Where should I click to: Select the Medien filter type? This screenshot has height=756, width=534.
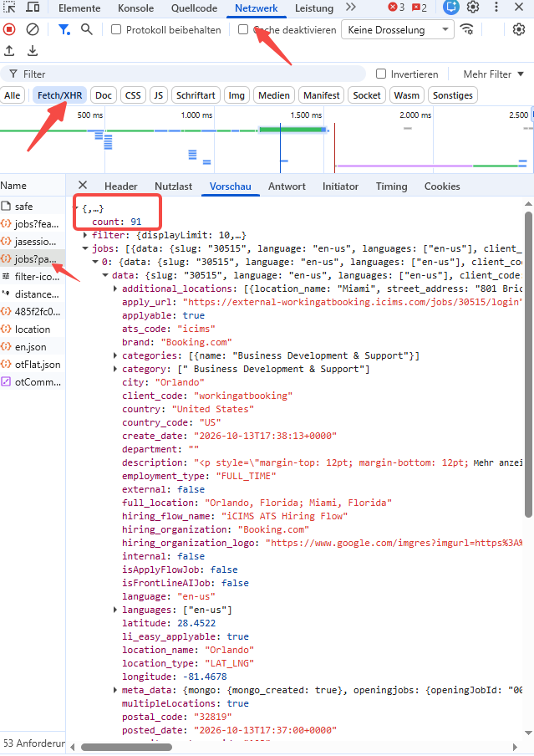(x=274, y=95)
